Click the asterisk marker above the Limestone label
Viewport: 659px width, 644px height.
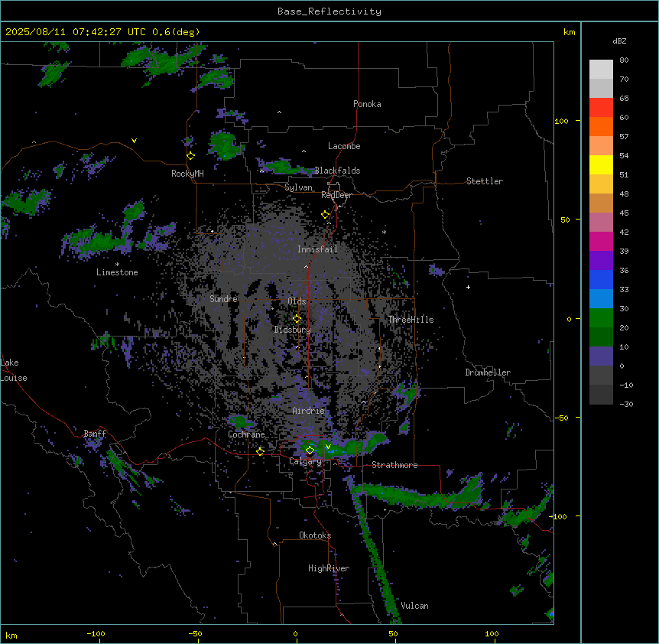click(117, 265)
